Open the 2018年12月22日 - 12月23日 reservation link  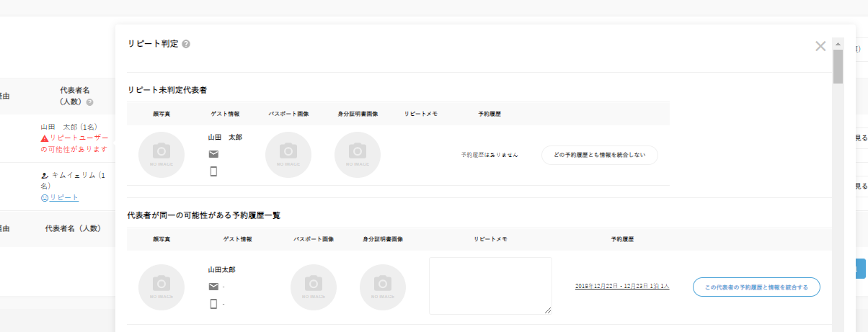point(622,286)
